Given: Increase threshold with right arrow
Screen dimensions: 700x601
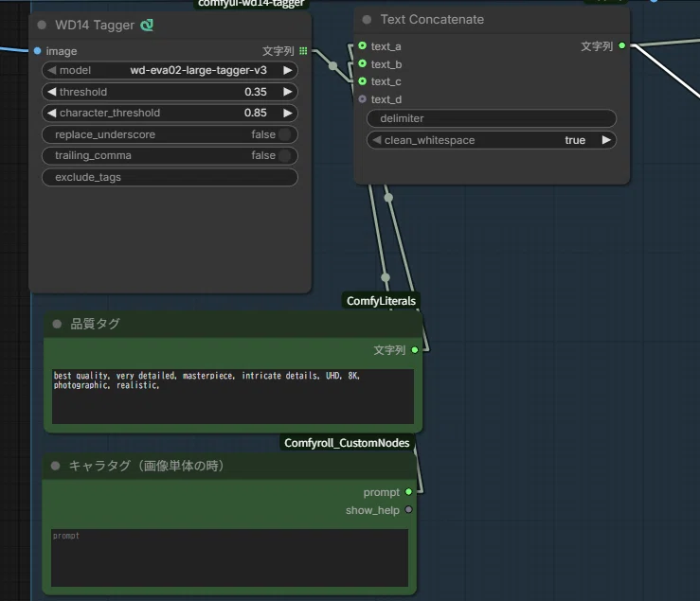Looking at the screenshot, I should (x=288, y=92).
